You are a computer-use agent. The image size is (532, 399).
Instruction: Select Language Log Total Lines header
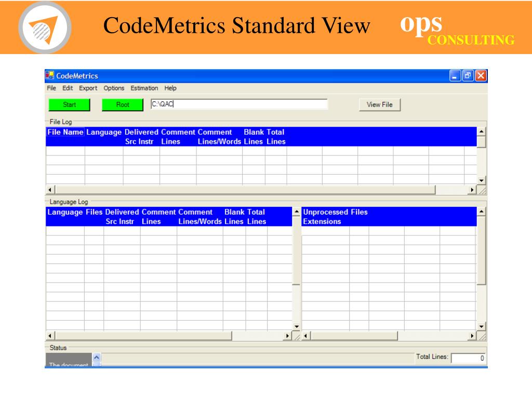[256, 217]
